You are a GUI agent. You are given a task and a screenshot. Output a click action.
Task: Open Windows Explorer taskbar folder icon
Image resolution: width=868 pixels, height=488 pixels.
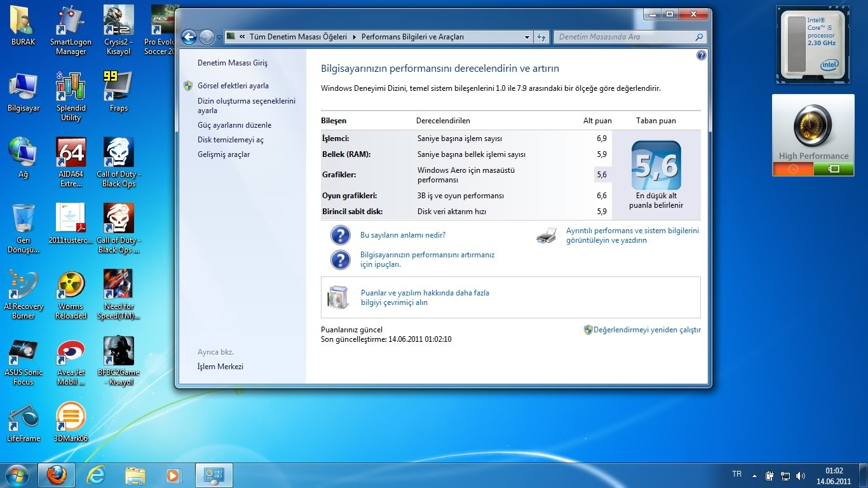tap(135, 475)
